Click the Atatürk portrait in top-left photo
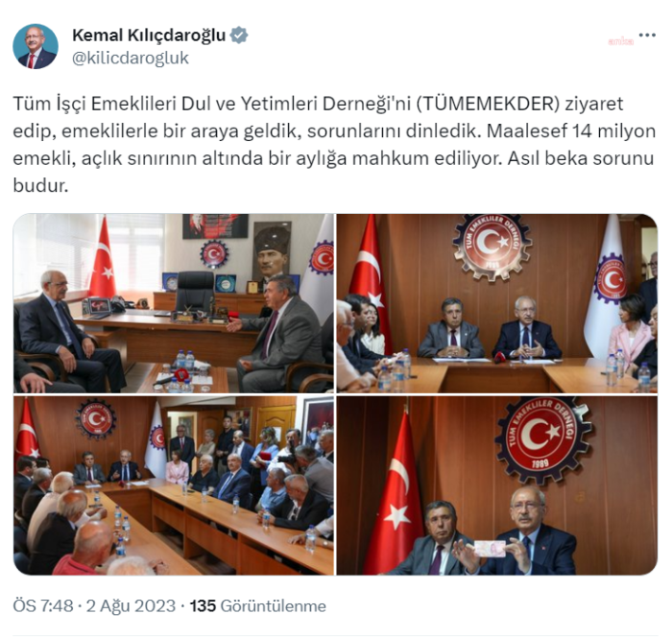The width and height of the screenshot is (672, 638). tap(272, 252)
